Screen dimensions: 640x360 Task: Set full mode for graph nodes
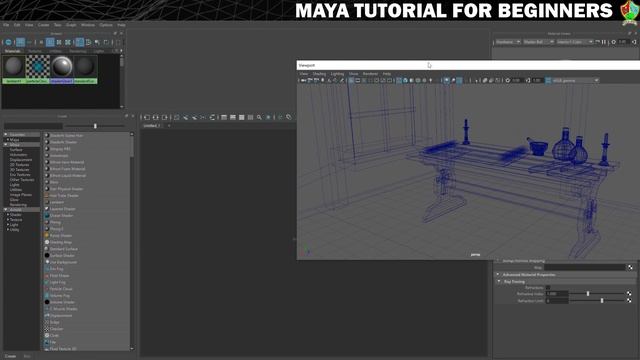pos(242,118)
